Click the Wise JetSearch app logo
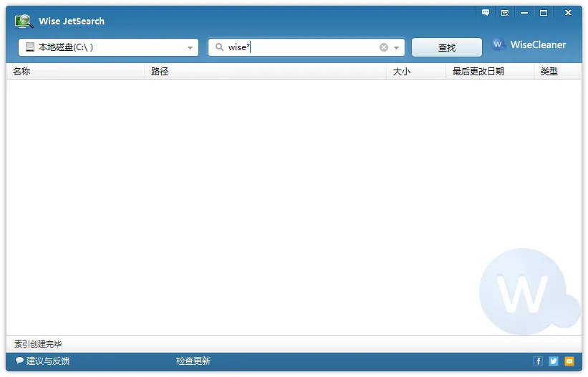 tap(24, 22)
